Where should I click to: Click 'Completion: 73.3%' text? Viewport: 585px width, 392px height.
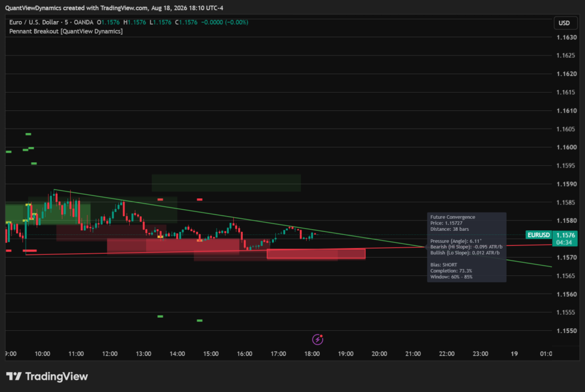pyautogui.click(x=451, y=271)
